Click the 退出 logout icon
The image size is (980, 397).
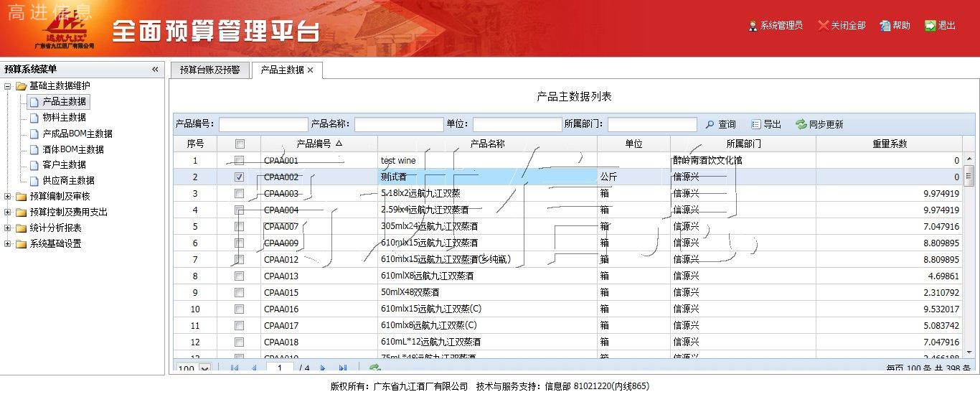point(930,26)
